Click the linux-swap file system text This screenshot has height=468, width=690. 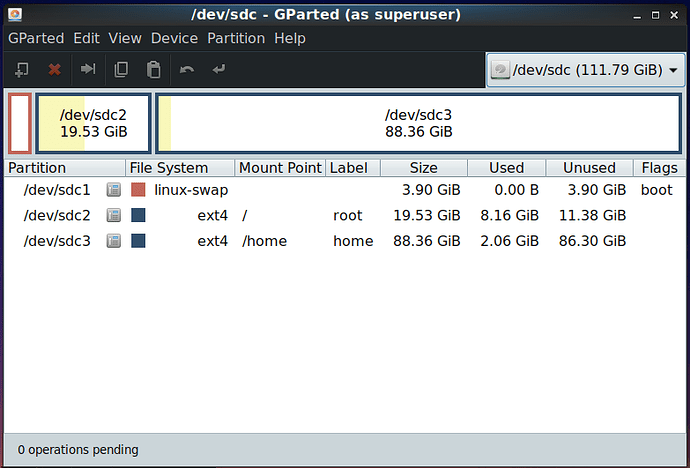(191, 190)
